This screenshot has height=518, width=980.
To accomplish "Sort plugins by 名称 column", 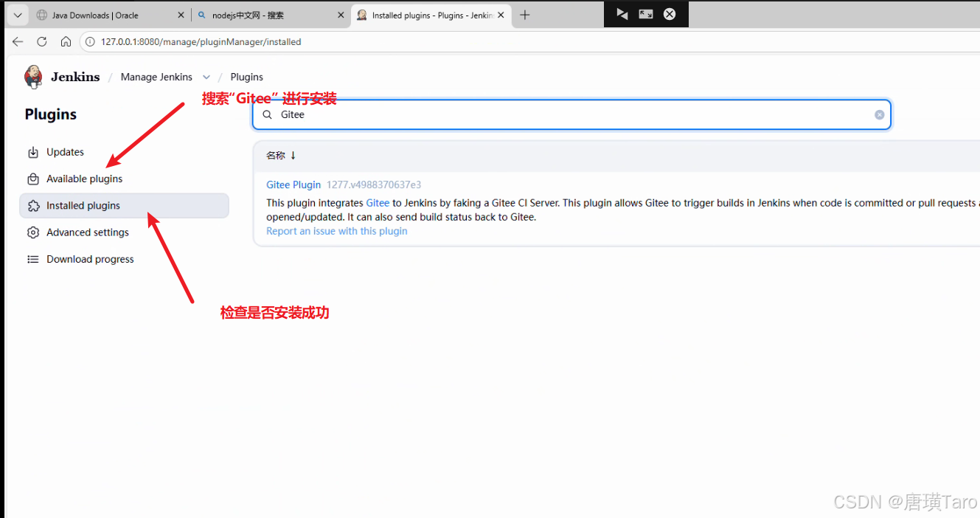I will tap(281, 156).
